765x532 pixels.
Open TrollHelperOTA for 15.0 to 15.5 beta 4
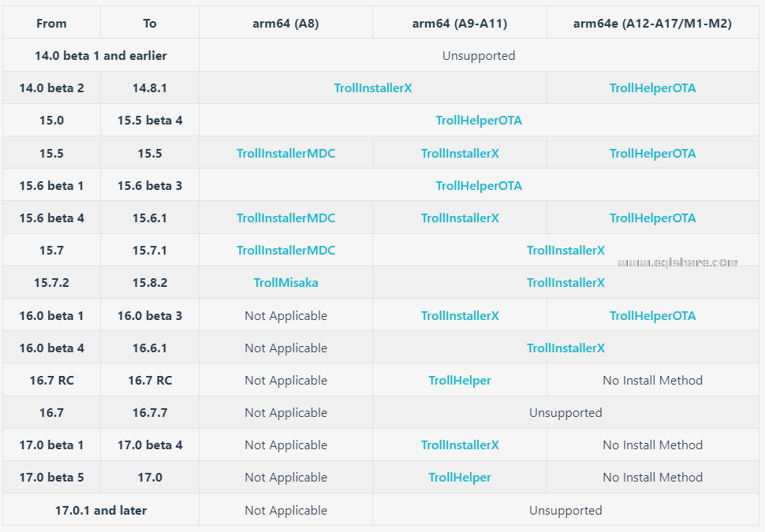coord(479,121)
